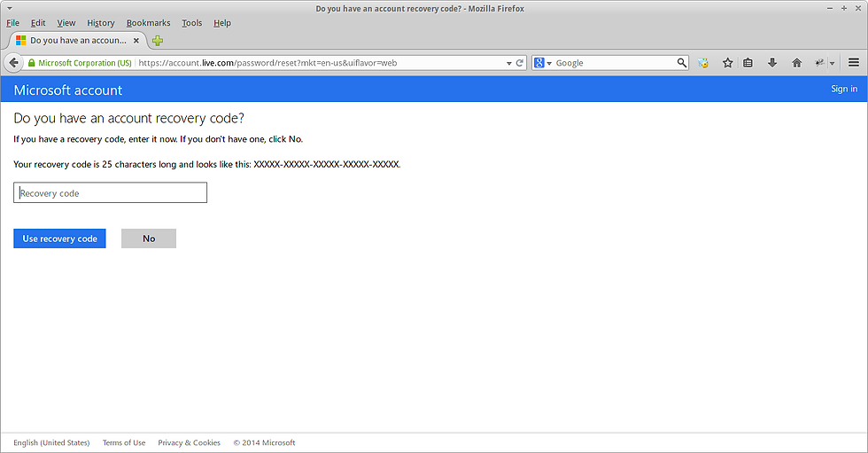
Task: Go to the Home page icon
Action: coord(796,63)
